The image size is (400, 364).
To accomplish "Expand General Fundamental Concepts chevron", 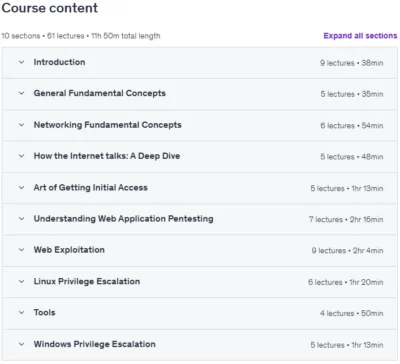I will tap(21, 93).
